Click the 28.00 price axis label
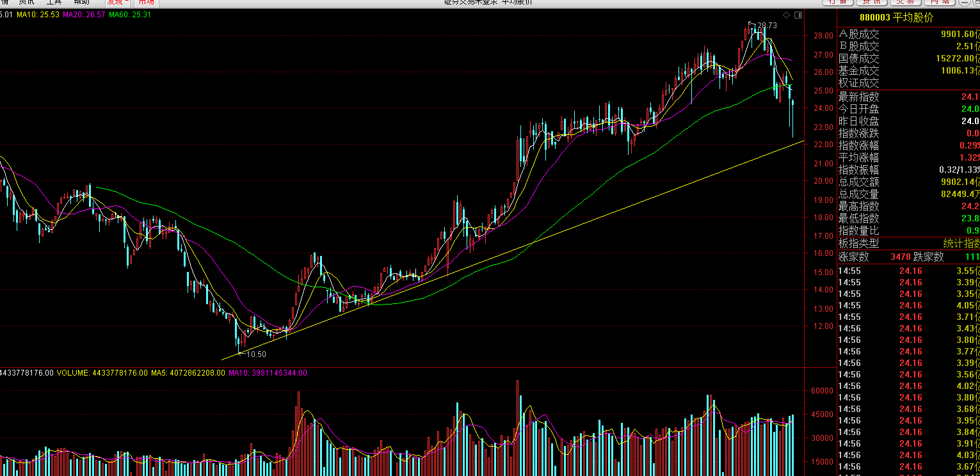Viewport: 980px width, 476px height. pos(823,36)
